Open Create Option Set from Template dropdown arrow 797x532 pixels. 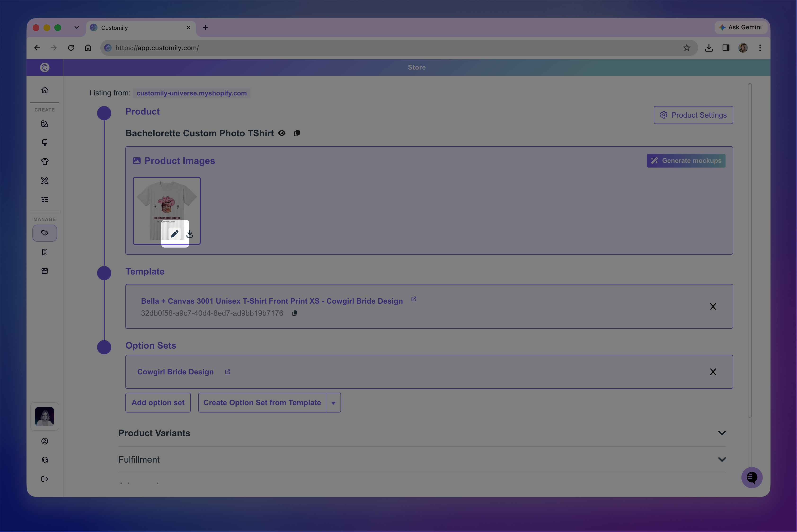coord(333,403)
